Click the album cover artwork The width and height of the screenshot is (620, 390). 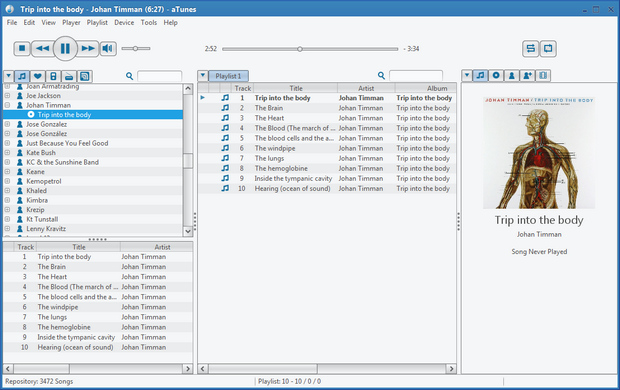(x=539, y=153)
